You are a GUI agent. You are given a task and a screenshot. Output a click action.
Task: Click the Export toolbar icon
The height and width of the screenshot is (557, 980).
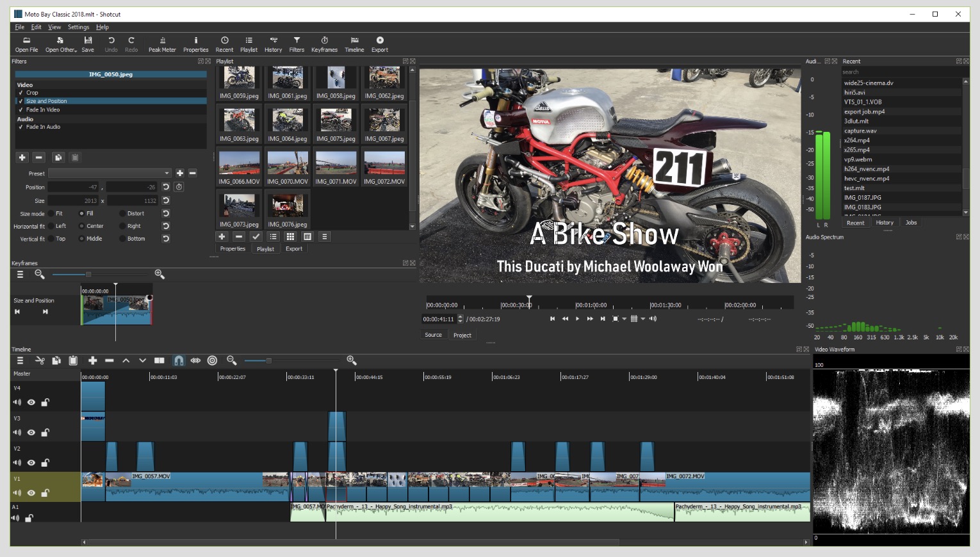(380, 44)
